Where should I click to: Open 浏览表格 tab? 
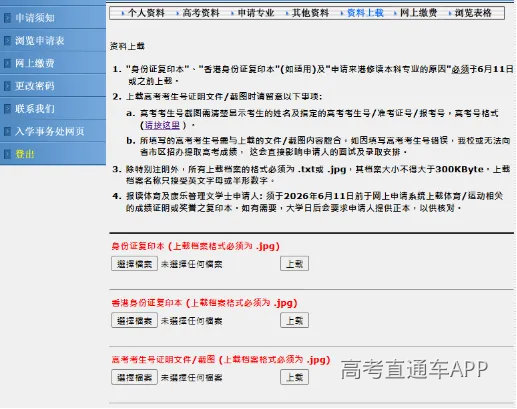[473, 13]
